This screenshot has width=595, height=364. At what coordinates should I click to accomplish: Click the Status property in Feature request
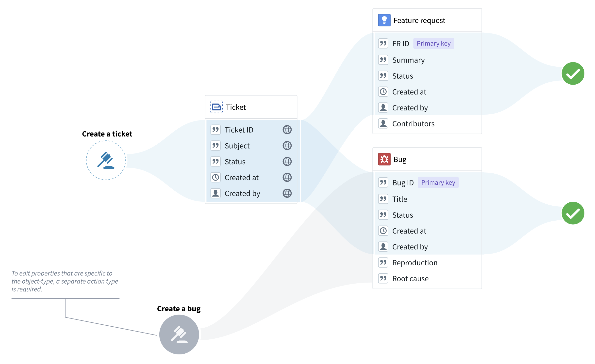pyautogui.click(x=403, y=76)
